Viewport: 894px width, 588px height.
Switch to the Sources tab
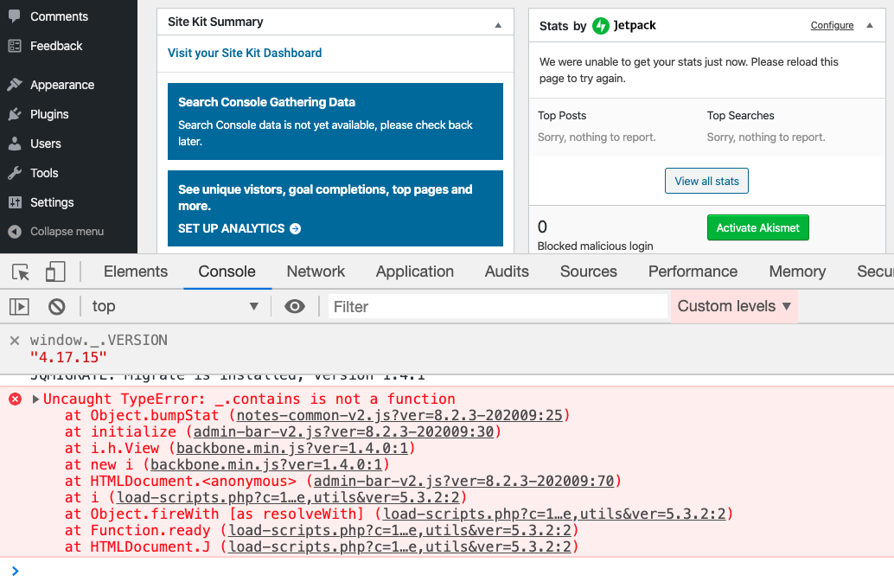tap(588, 272)
